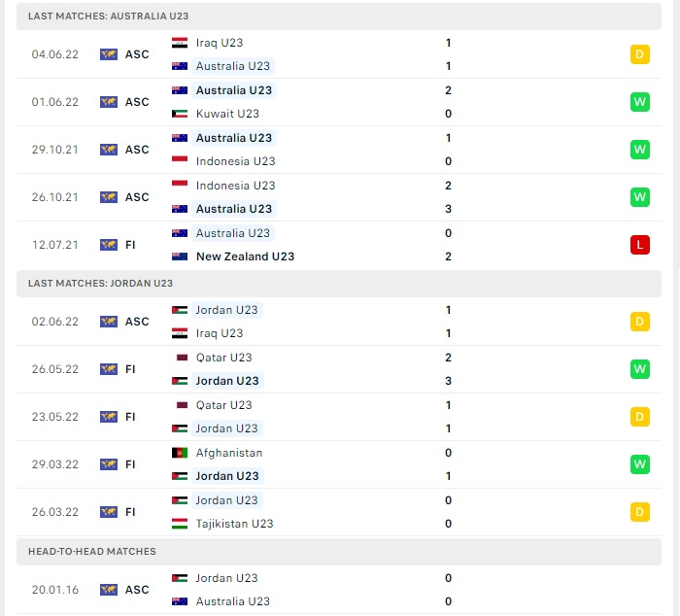
Task: Open the New Zealand U23 team link
Action: [x=245, y=257]
